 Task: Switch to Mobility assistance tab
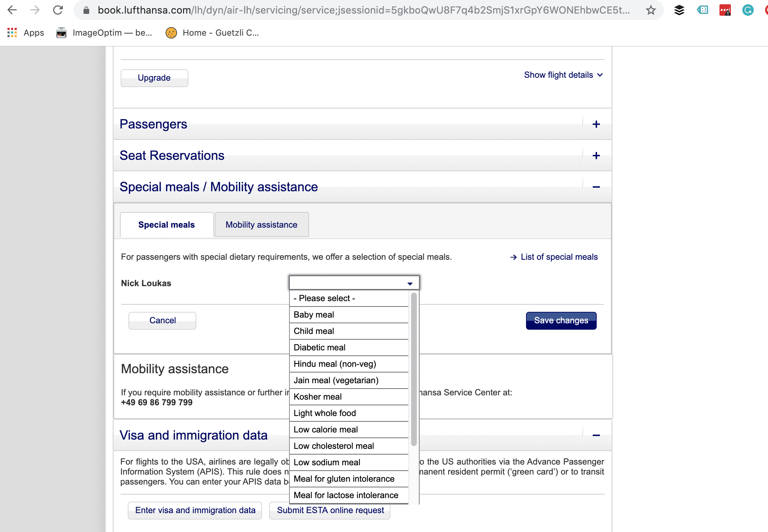[x=262, y=225]
